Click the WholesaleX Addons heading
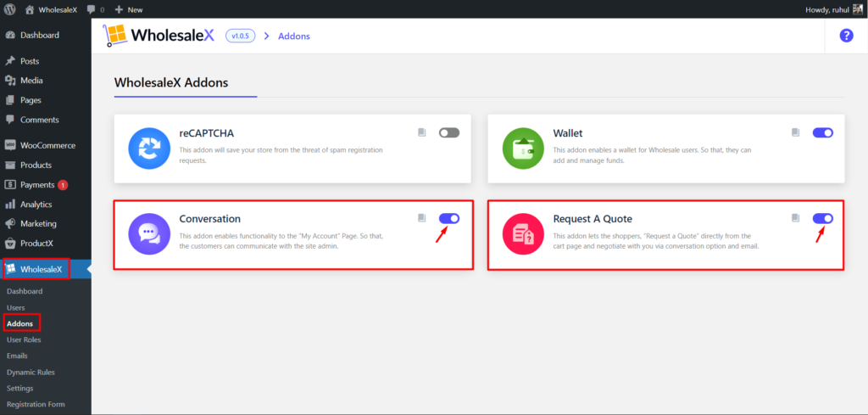The width and height of the screenshot is (868, 415). click(171, 83)
